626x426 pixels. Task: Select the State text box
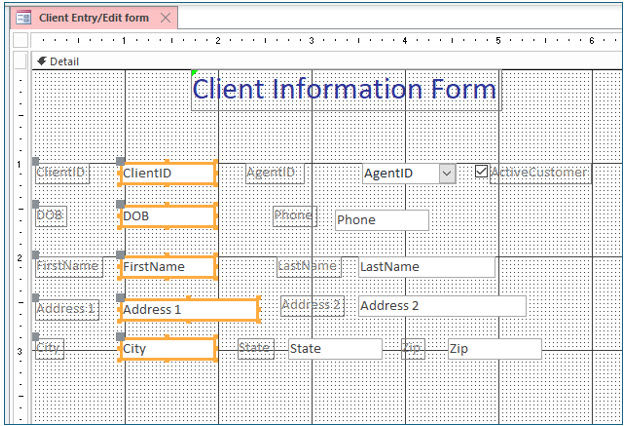(x=335, y=349)
